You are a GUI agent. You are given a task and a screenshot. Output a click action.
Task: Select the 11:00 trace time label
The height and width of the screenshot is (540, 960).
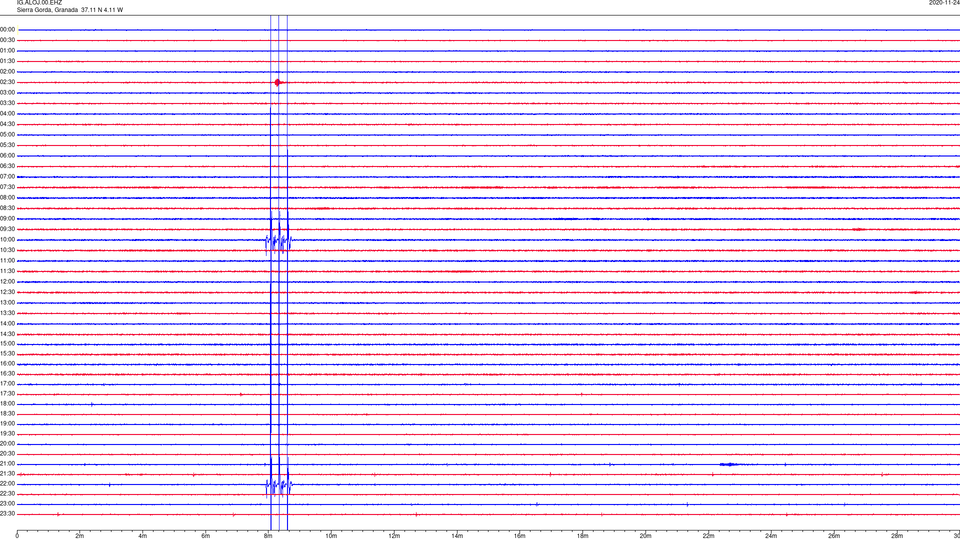pos(7,260)
